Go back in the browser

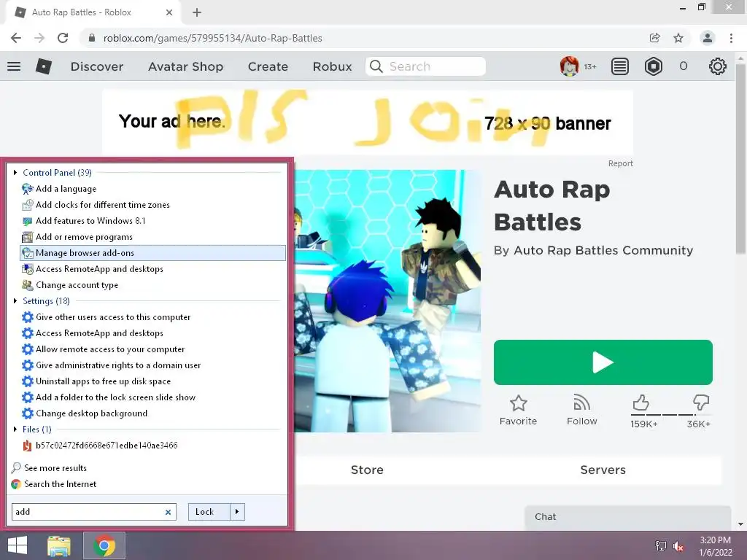pyautogui.click(x=16, y=38)
